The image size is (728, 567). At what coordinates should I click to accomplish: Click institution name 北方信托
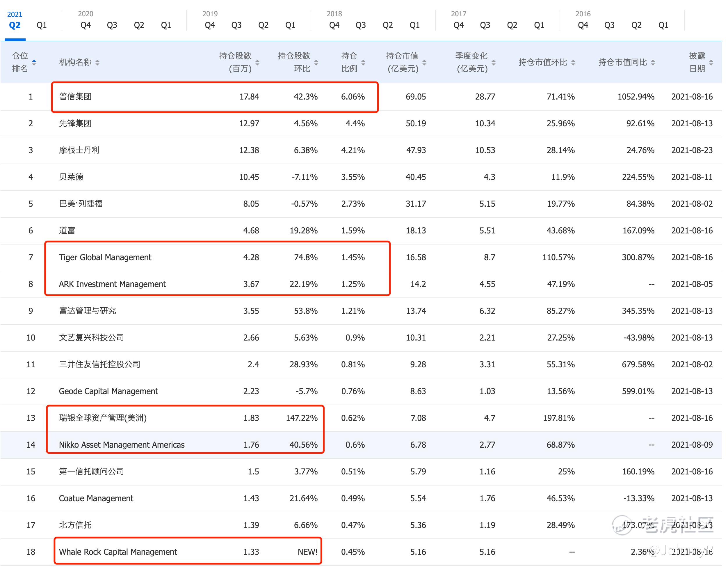click(x=75, y=525)
